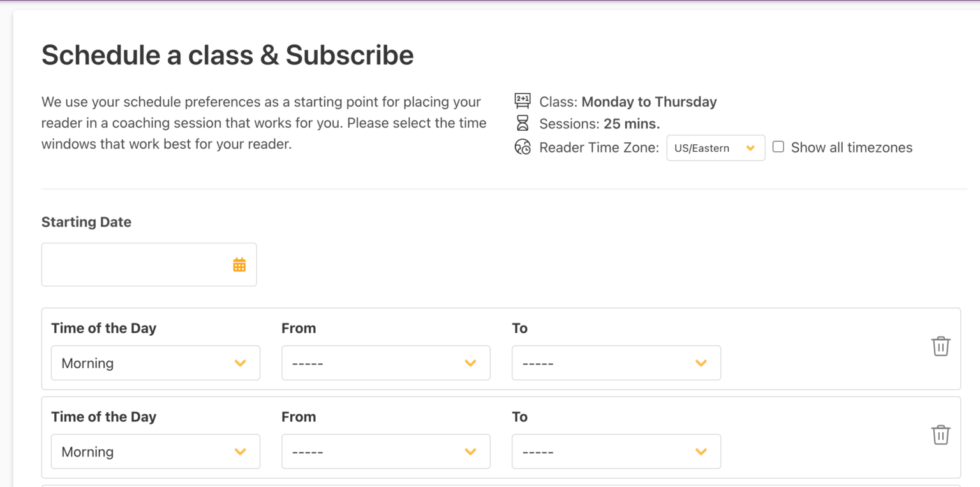Click the Show all timezones label text
Screen dimensions: 980x487
[851, 147]
